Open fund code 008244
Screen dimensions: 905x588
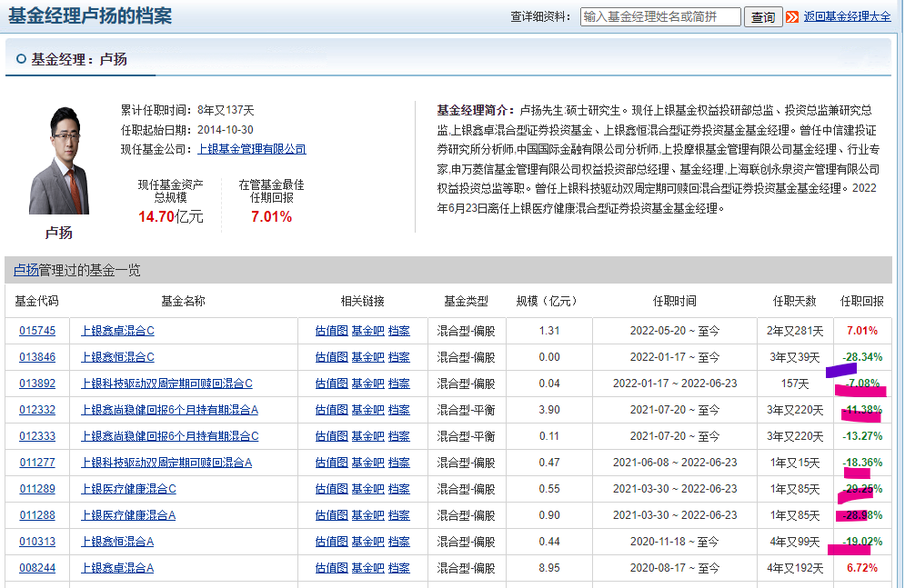pos(37,568)
